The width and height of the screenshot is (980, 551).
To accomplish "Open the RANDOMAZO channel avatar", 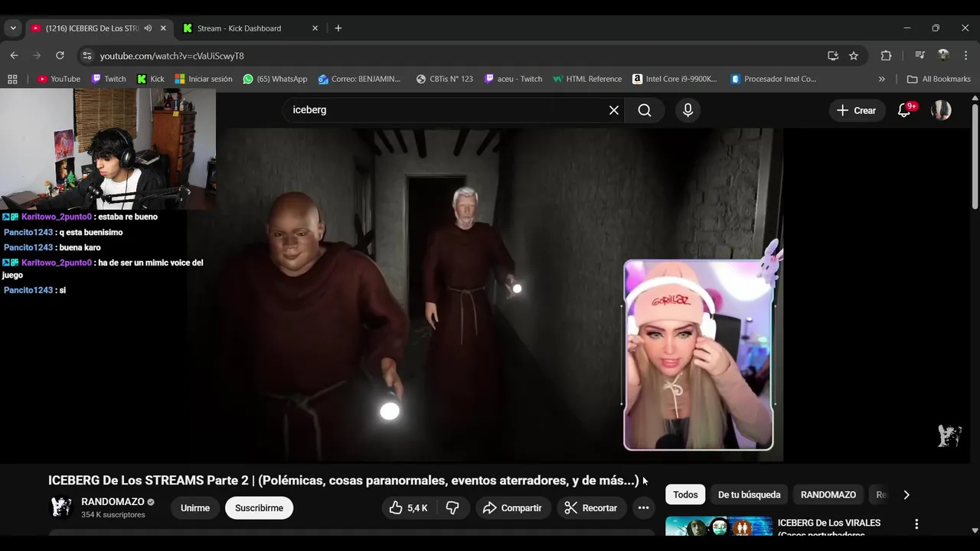I will [61, 507].
